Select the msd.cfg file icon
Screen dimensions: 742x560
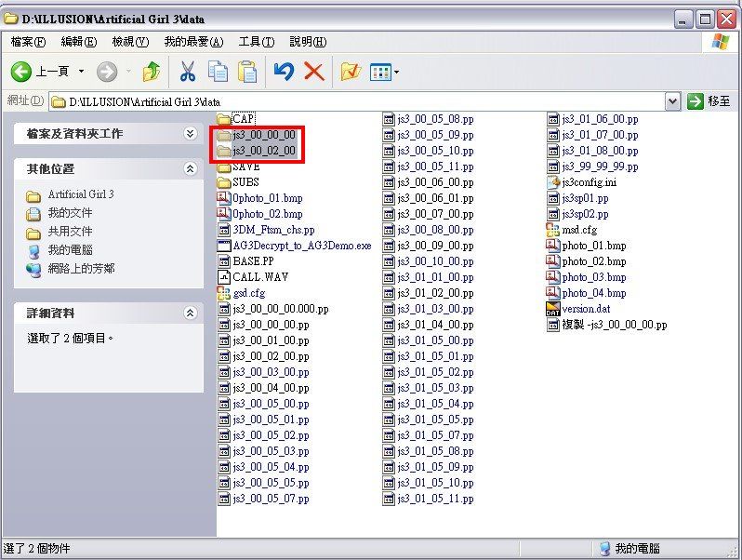[x=552, y=230]
